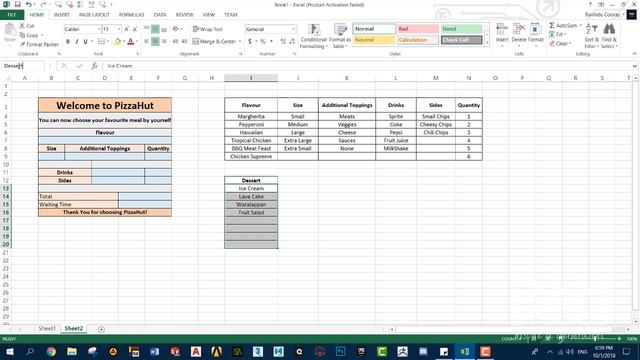Viewport: 640px width, 360px height.
Task: Adjust the zoom slider in status bar
Action: pos(595,339)
